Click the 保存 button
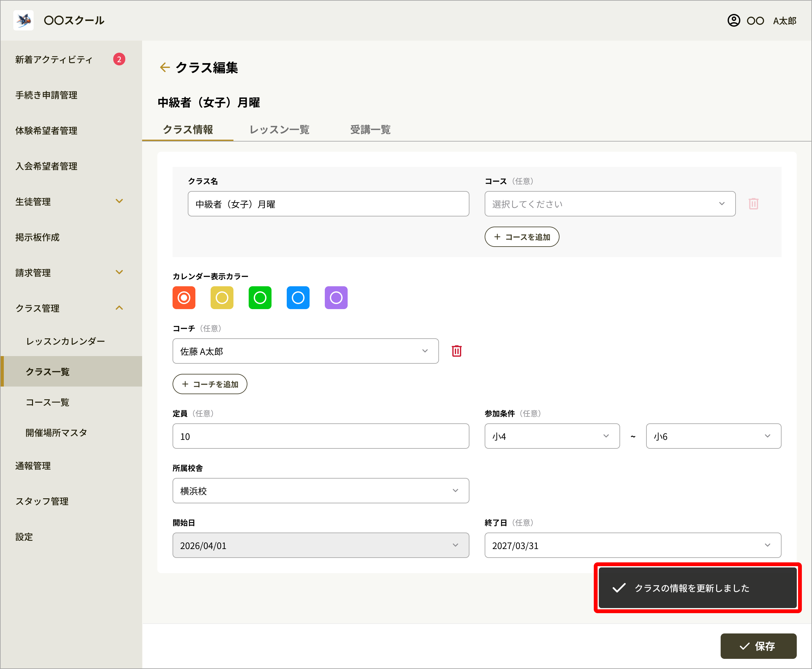Screen dimensions: 812x669 click(758, 646)
